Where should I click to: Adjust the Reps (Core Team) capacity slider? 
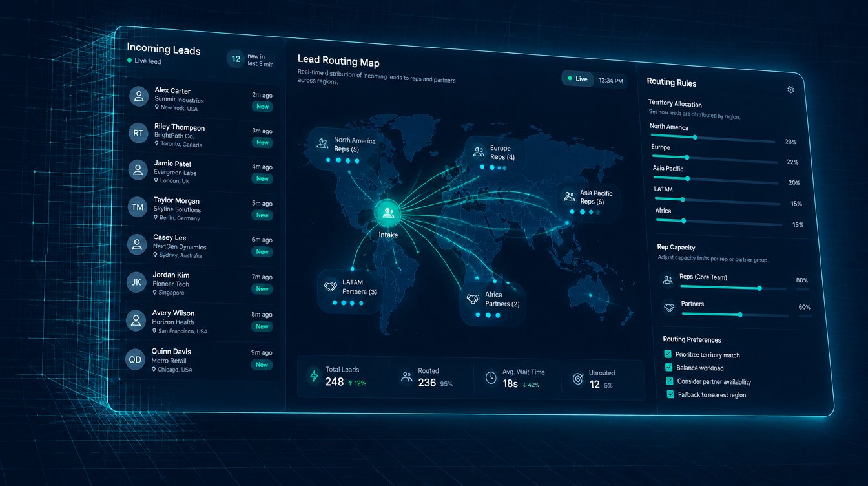tap(733, 288)
